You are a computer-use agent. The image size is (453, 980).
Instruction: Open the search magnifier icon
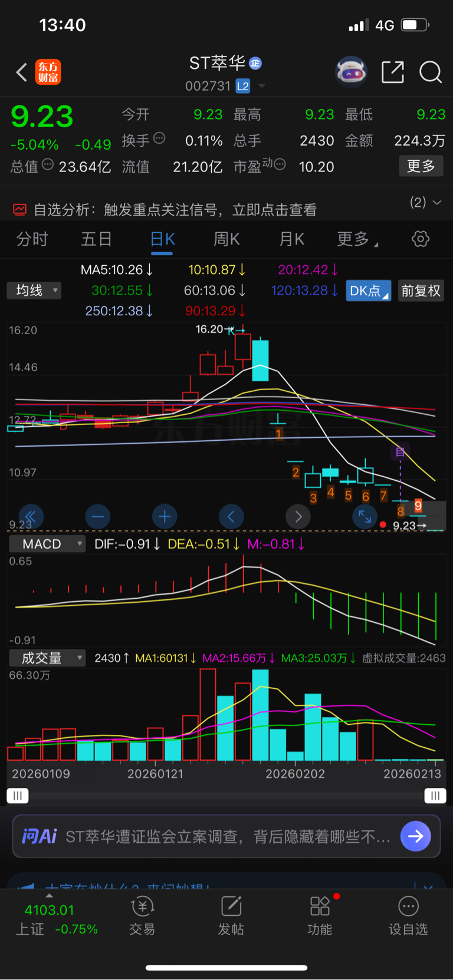(x=431, y=72)
